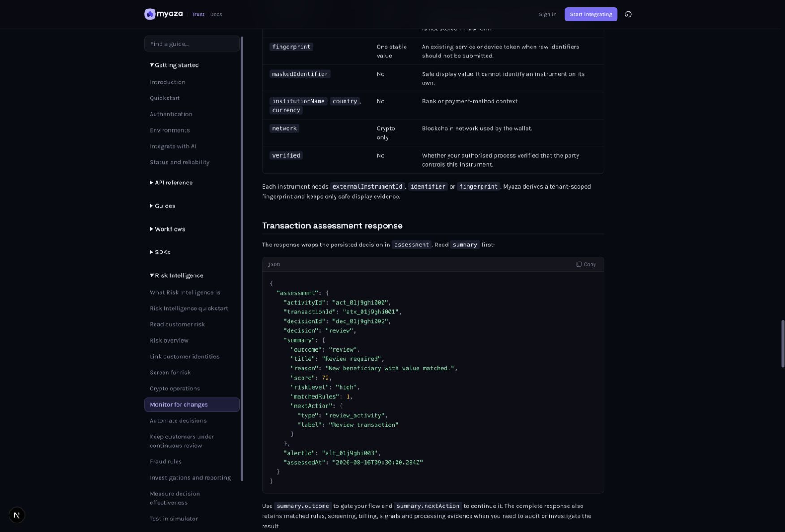Expand the SDKs section

[x=160, y=253]
